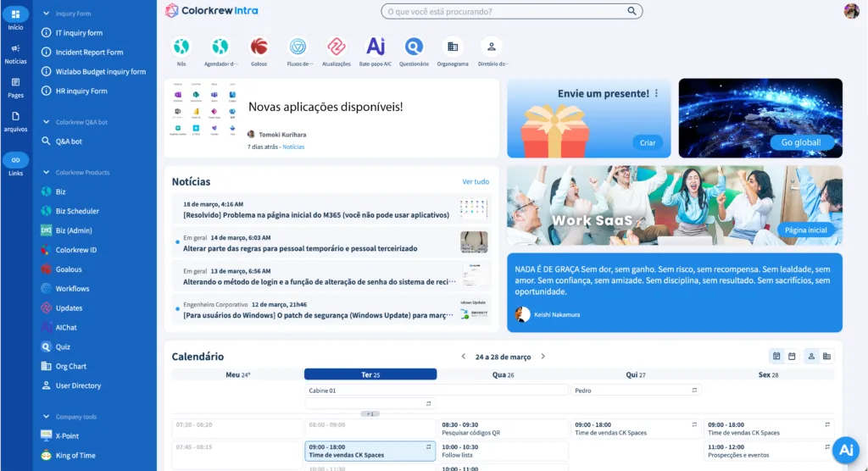
Task: Open Workflows in sidebar
Action: (x=72, y=288)
